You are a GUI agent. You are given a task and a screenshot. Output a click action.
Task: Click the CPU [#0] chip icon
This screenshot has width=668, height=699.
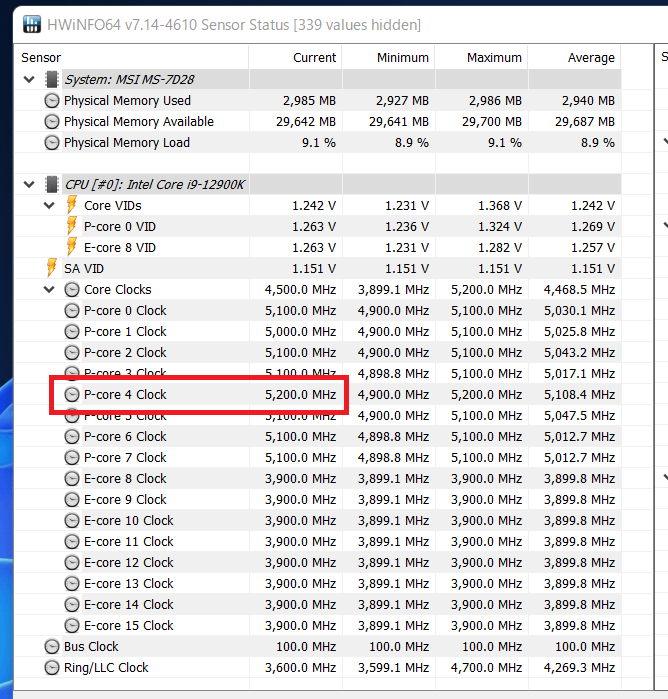(x=52, y=185)
